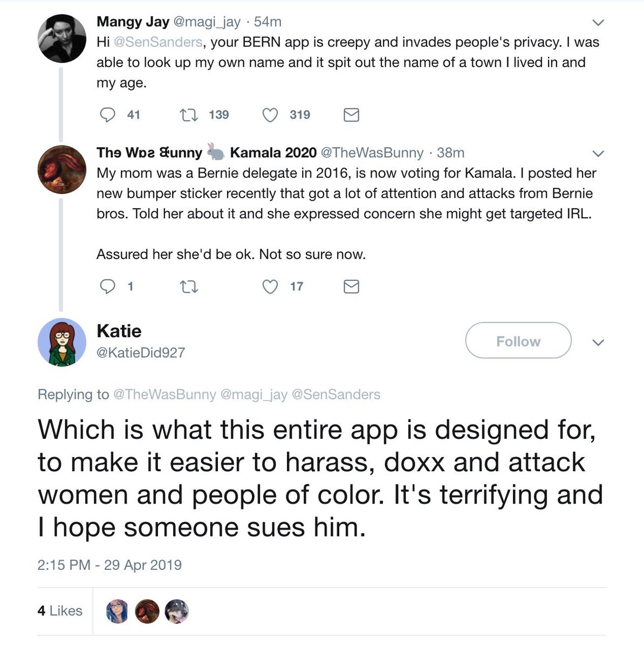Viewport: 644px width, 647px height.
Task: Follow Katie's account
Action: click(518, 341)
